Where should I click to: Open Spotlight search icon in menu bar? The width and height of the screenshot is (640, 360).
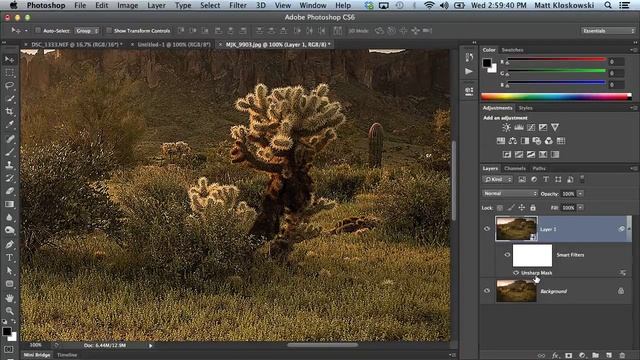[608, 5]
